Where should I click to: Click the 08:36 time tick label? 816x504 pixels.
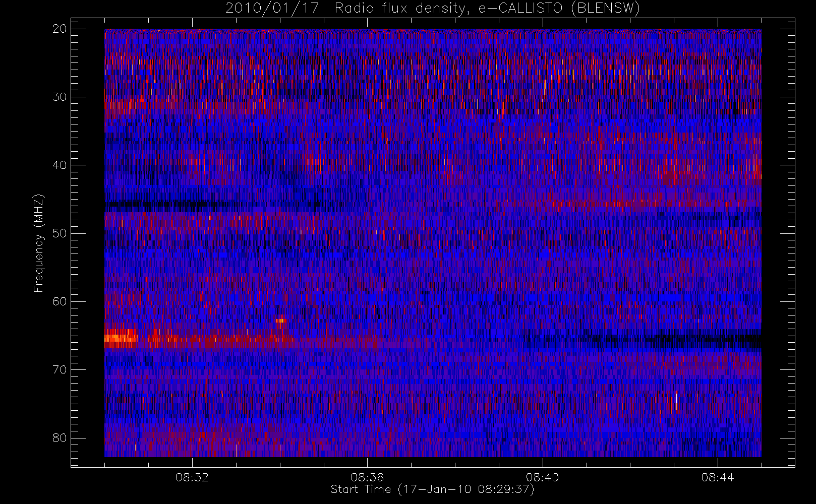(367, 477)
